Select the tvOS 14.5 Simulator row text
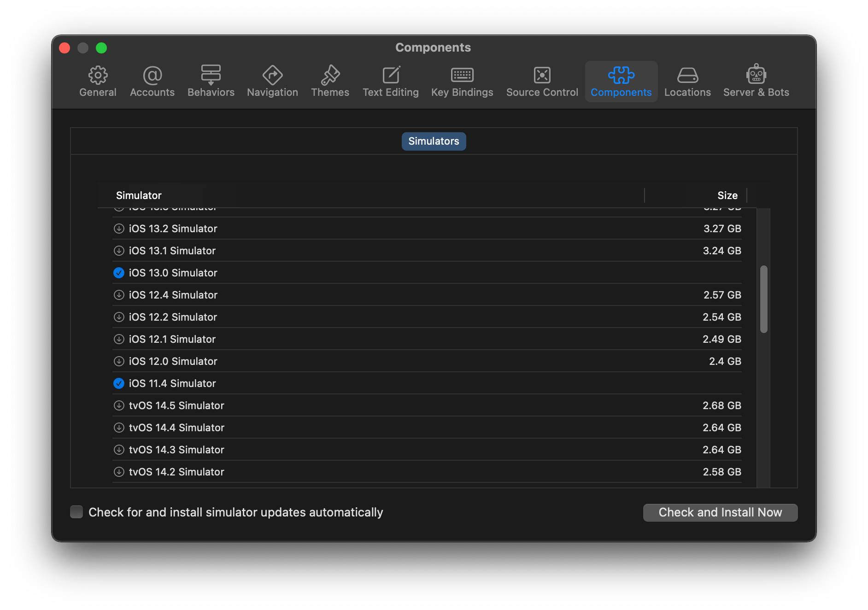Image resolution: width=868 pixels, height=610 pixels. pyautogui.click(x=176, y=405)
